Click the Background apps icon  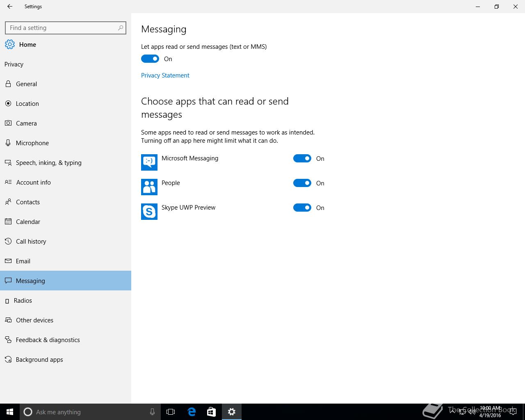pyautogui.click(x=8, y=359)
